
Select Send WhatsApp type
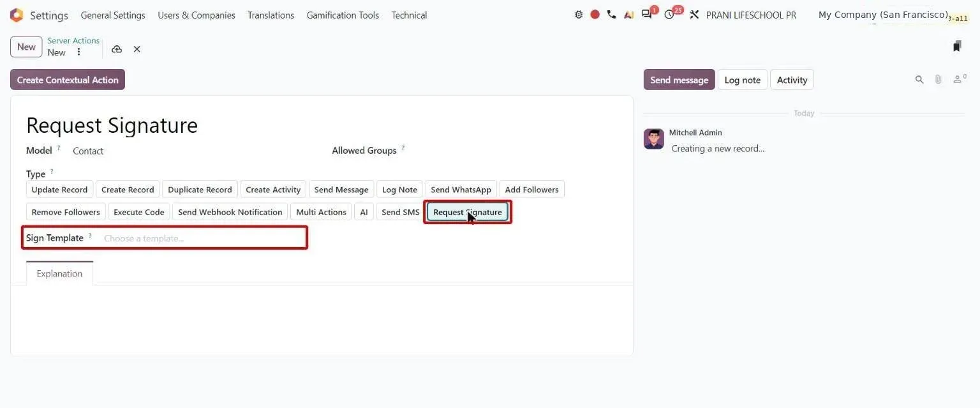(x=461, y=190)
